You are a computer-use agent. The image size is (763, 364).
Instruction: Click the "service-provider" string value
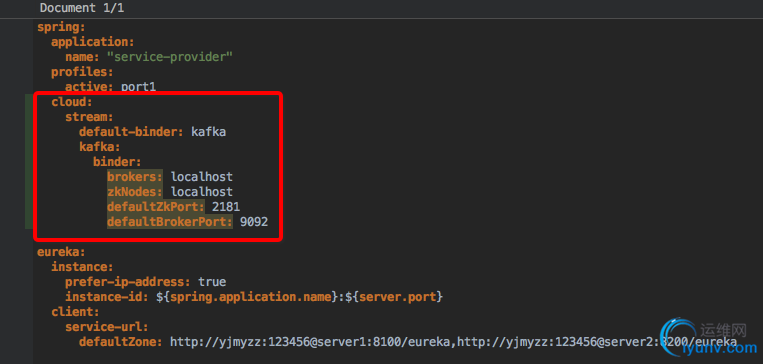coord(170,57)
